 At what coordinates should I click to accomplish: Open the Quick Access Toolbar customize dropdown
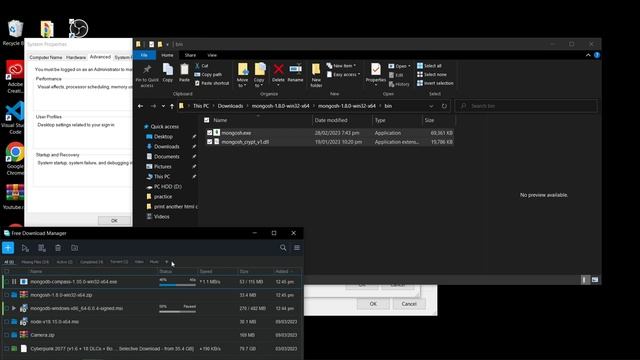(167, 44)
